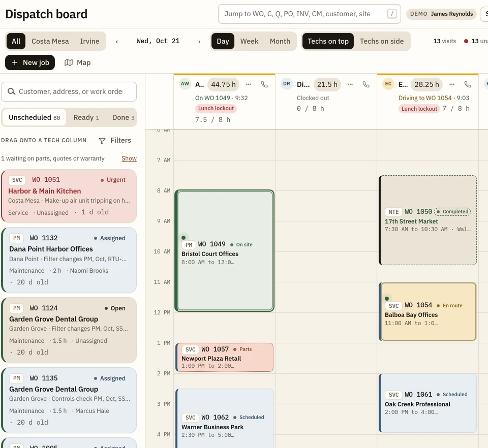Click the DEMO James Reynolds user chip
The height and width of the screenshot is (448, 488).
click(441, 14)
